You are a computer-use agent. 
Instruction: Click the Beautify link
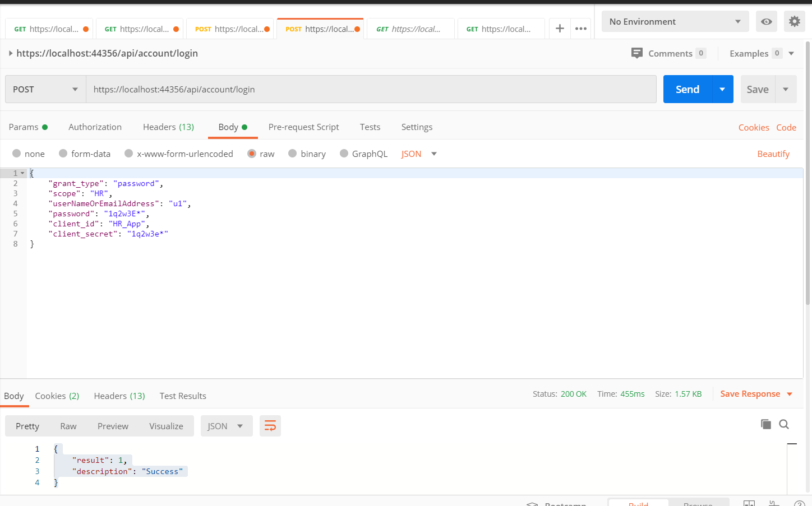pyautogui.click(x=773, y=154)
